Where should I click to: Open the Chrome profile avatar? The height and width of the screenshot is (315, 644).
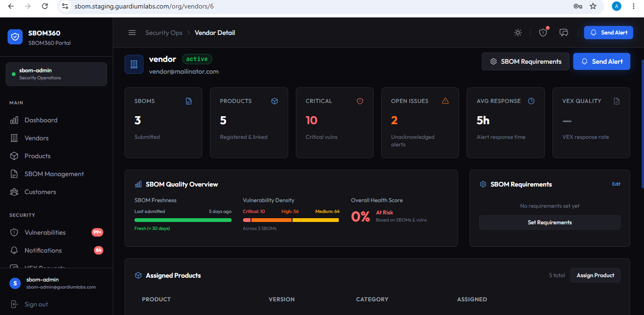tap(617, 6)
